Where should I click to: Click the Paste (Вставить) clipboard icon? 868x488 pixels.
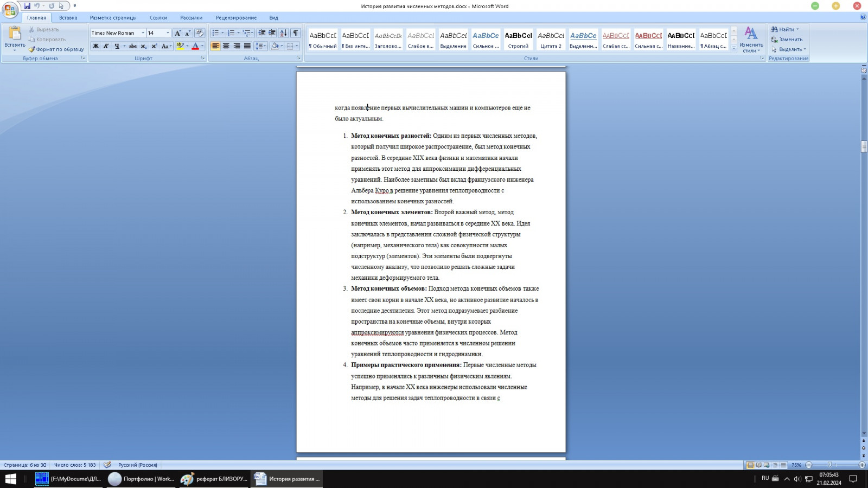pyautogui.click(x=15, y=34)
